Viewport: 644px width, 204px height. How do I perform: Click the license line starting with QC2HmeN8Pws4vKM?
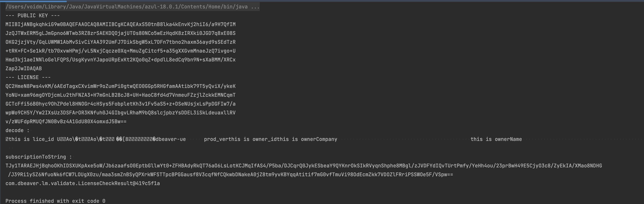[x=121, y=86]
